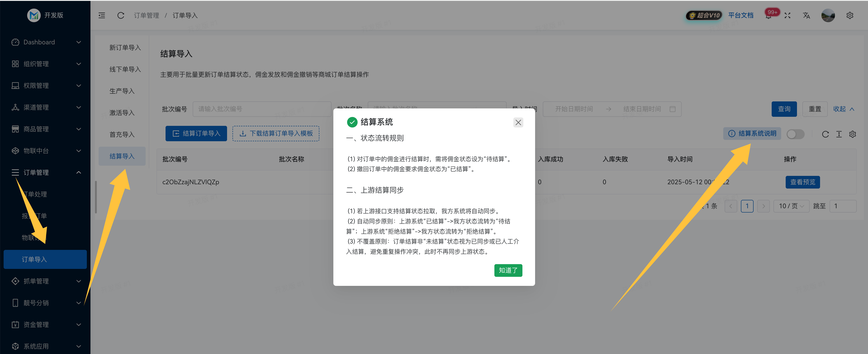Open the language translation switcher icon
The image size is (868, 354).
click(x=806, y=16)
